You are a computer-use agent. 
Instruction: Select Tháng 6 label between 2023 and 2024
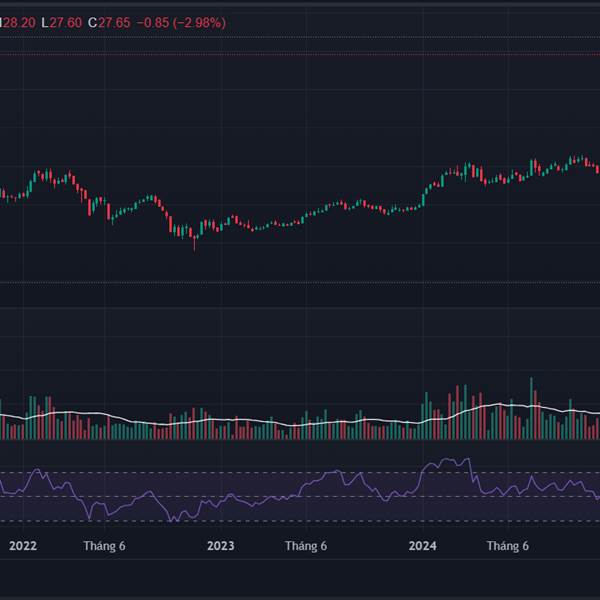306,546
